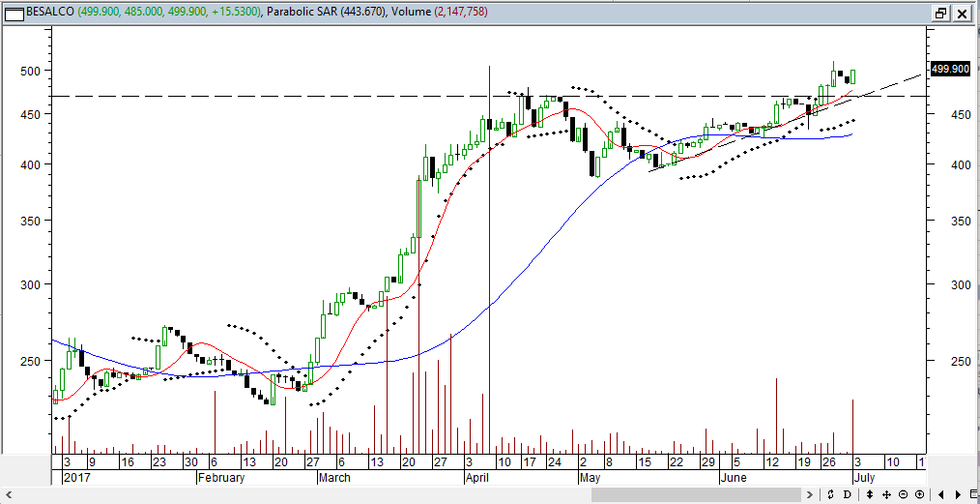Click the right triangle next navigation icon
The image size is (980, 504).
click(958, 494)
